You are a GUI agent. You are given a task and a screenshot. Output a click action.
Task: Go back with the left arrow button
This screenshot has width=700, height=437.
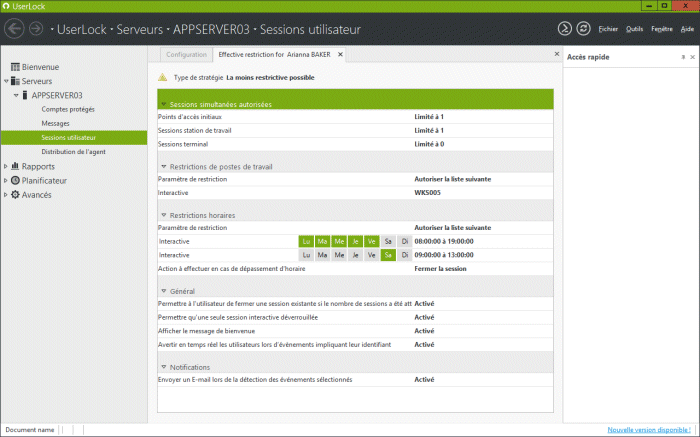(x=14, y=29)
